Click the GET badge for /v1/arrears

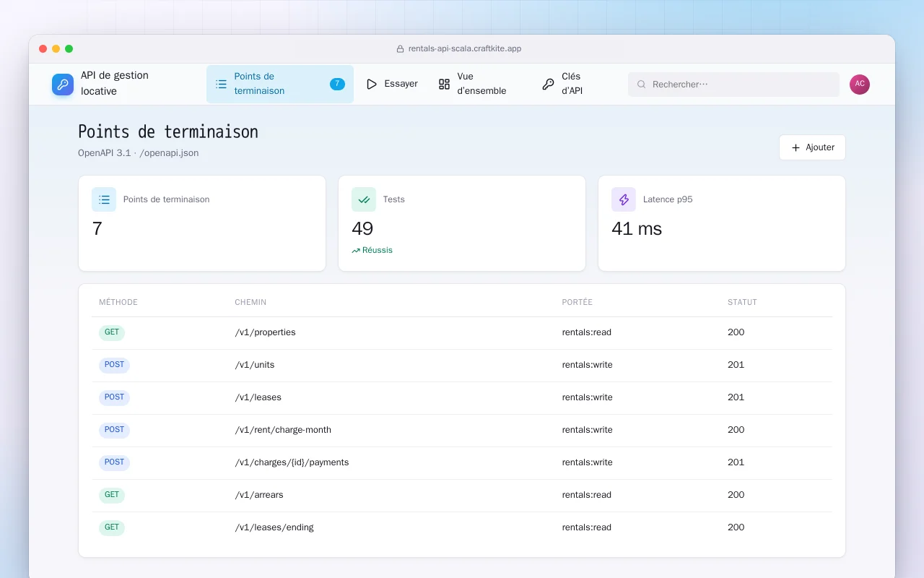coord(112,495)
